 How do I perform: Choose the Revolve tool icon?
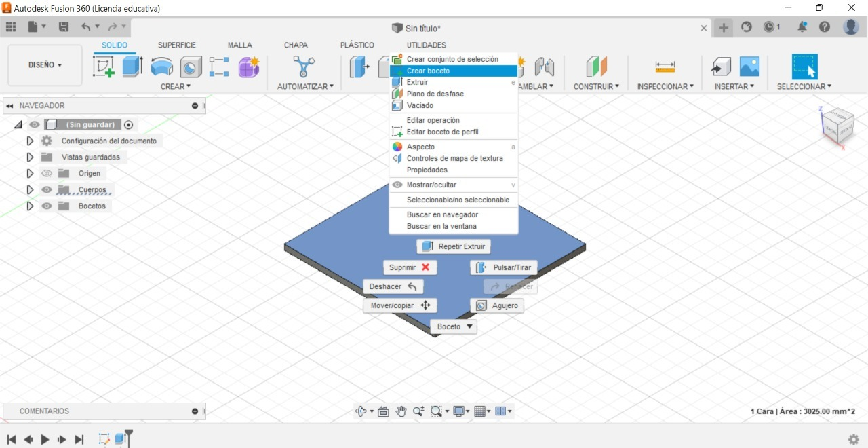click(x=161, y=67)
